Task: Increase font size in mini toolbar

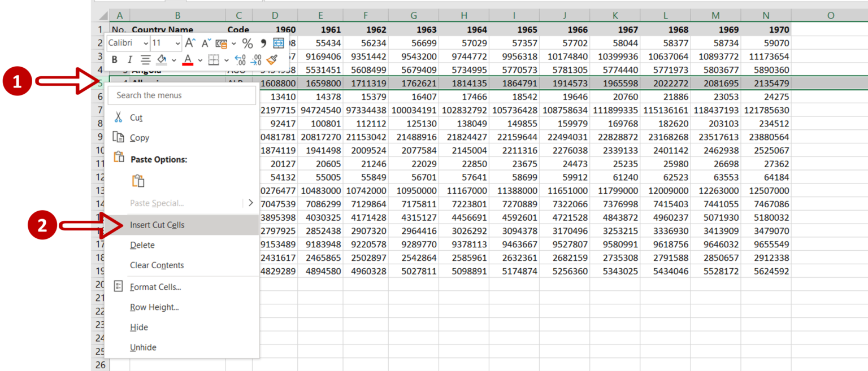Action: [x=190, y=43]
